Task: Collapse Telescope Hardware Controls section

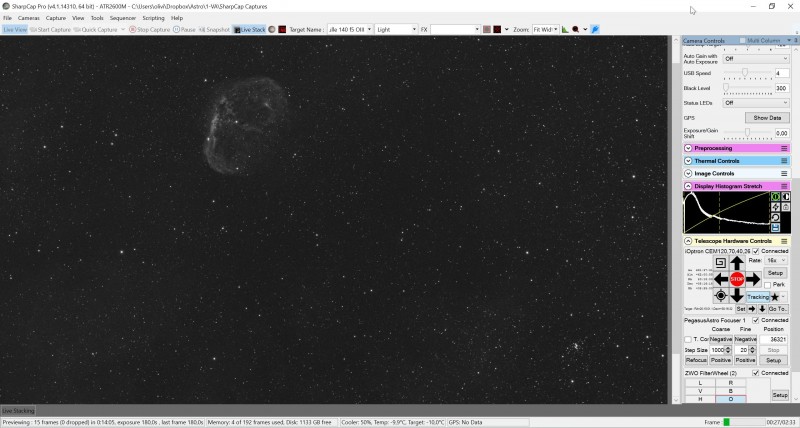Action: click(688, 241)
